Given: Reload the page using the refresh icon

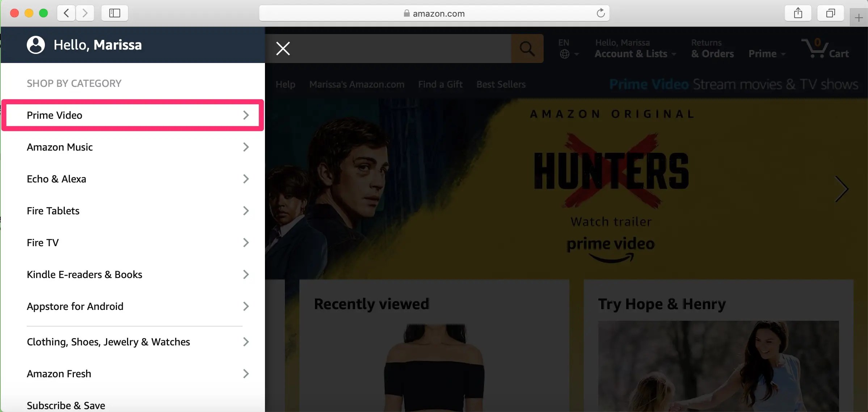Looking at the screenshot, I should pos(601,13).
